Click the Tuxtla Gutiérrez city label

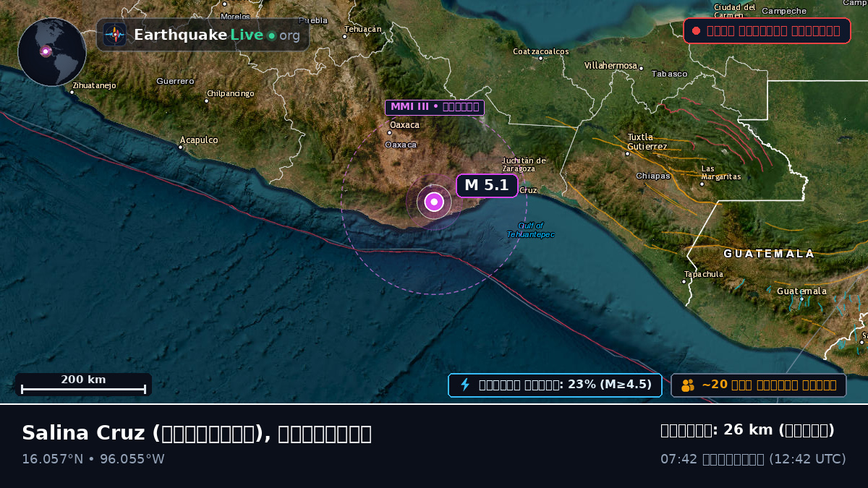pos(647,142)
